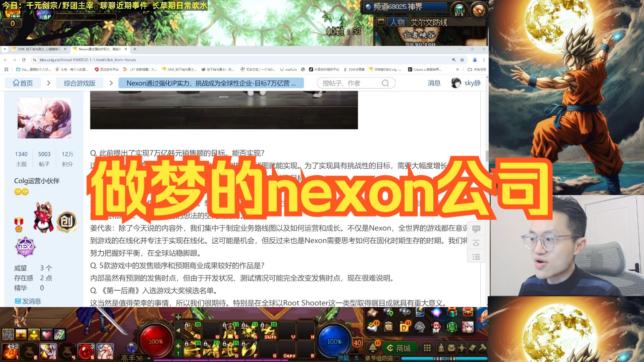Click the floating reply speech-bubble button

point(476,229)
